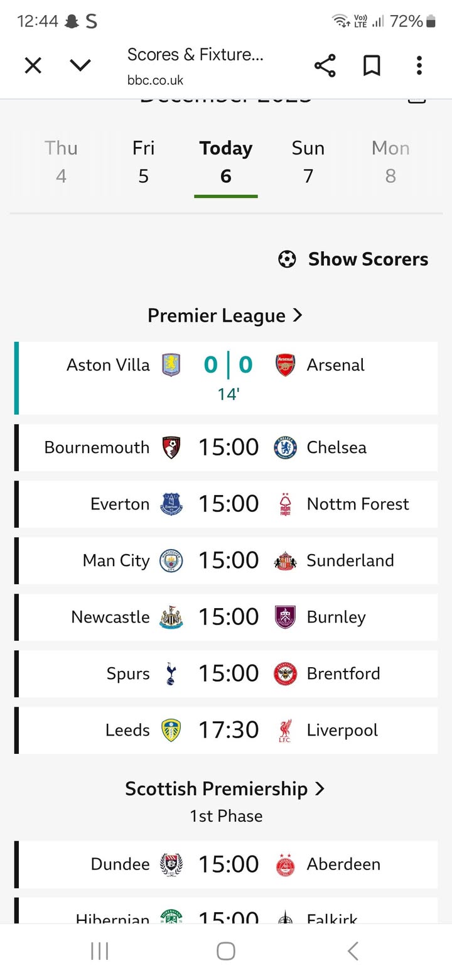The width and height of the screenshot is (452, 980).
Task: Close the browser tab with X icon
Action: tap(33, 65)
